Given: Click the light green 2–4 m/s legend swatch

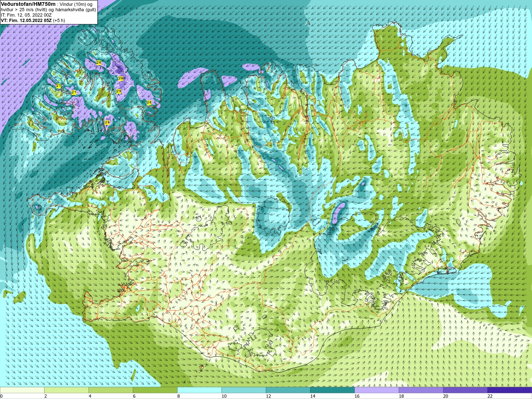Looking at the screenshot, I should 66,390.
